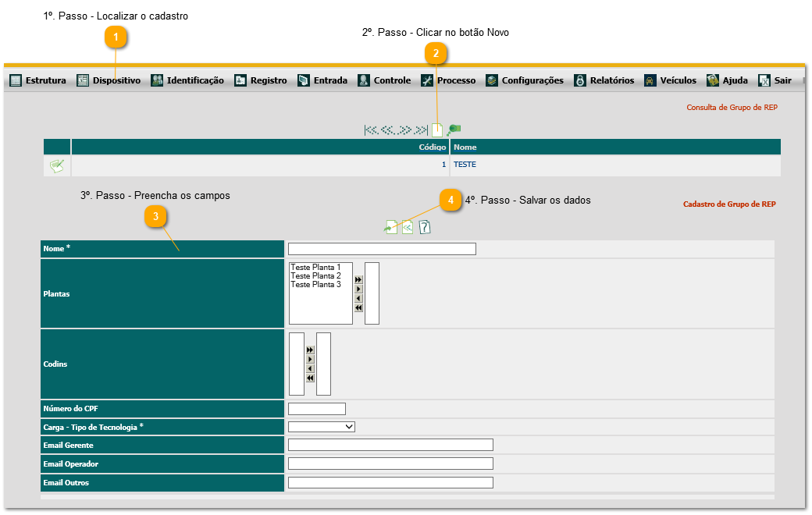Click the save icon with green arrow
Viewport: 812px width, 515px height.
click(391, 227)
